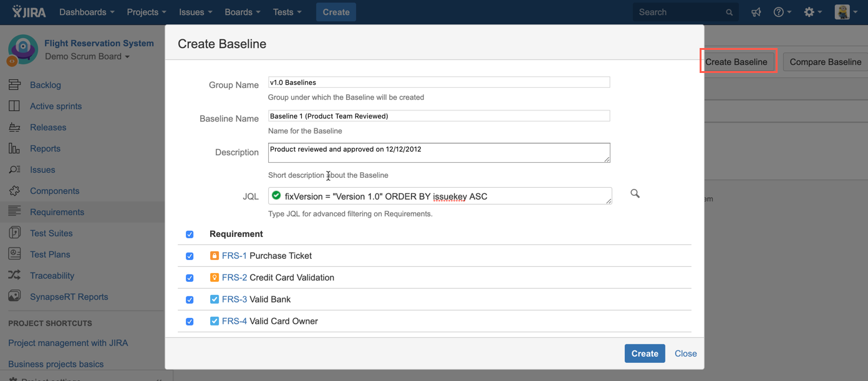Click the Releases ship icon

pyautogui.click(x=14, y=127)
